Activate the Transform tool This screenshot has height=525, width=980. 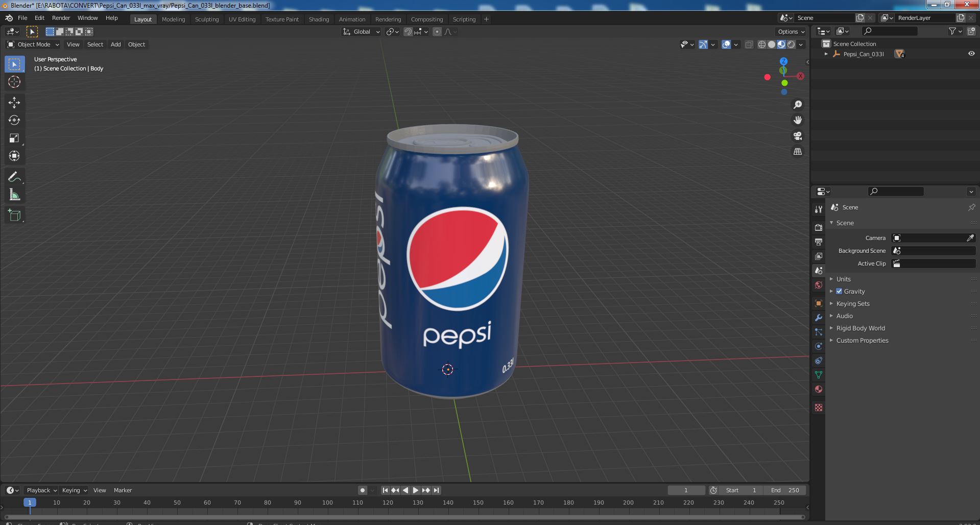[14, 156]
